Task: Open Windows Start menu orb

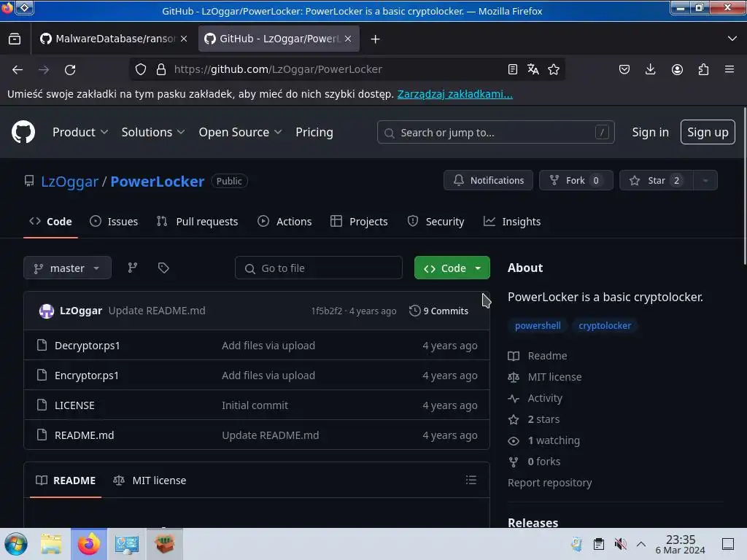Action: (x=16, y=544)
